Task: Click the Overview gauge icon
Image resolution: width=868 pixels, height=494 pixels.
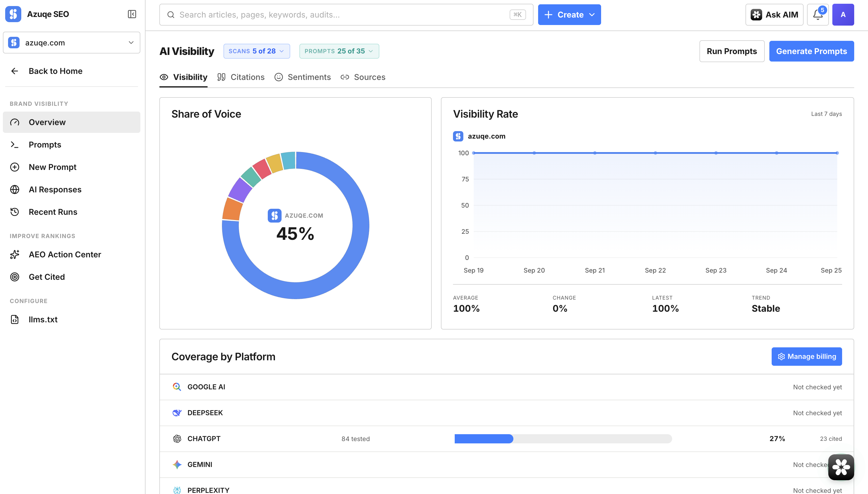Action: 15,122
